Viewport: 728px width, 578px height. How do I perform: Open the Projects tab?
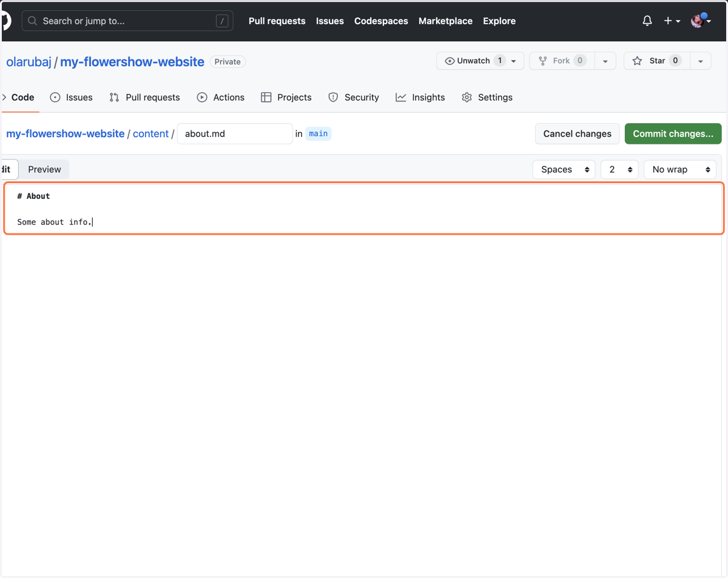[x=286, y=97]
